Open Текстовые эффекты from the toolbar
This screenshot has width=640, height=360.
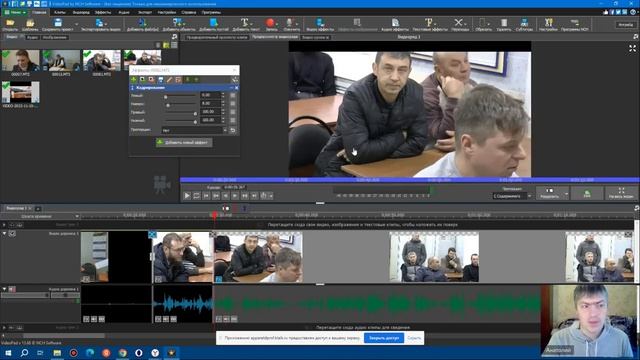(430, 24)
